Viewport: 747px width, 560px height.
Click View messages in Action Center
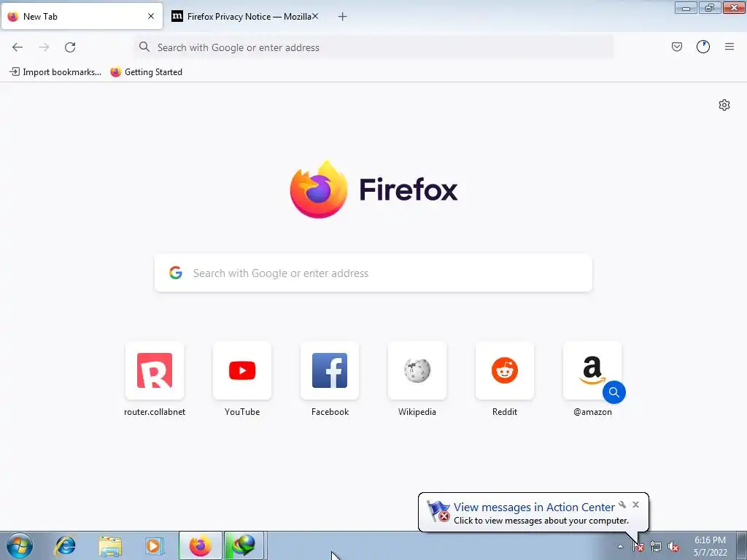pos(534,507)
